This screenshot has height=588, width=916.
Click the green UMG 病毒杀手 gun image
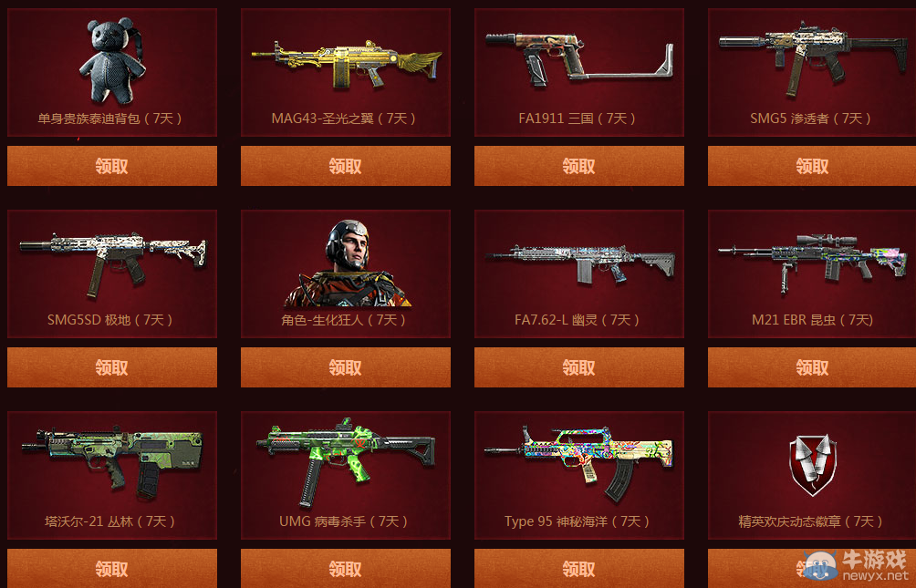coord(345,461)
